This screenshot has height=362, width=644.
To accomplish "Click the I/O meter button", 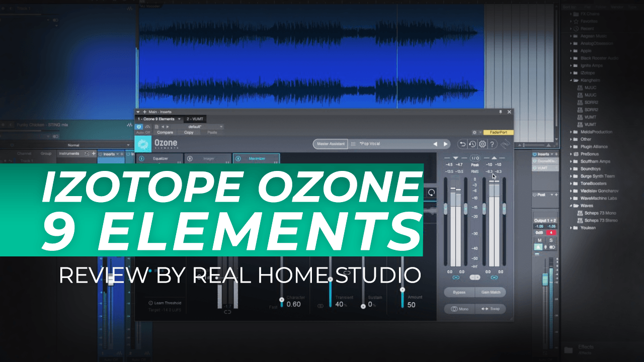I will tap(475, 158).
